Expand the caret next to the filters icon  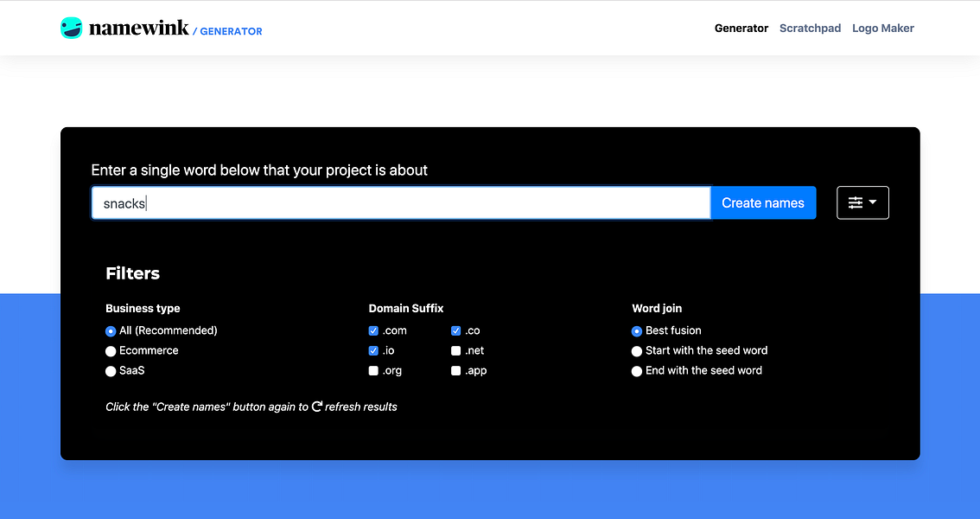click(873, 202)
